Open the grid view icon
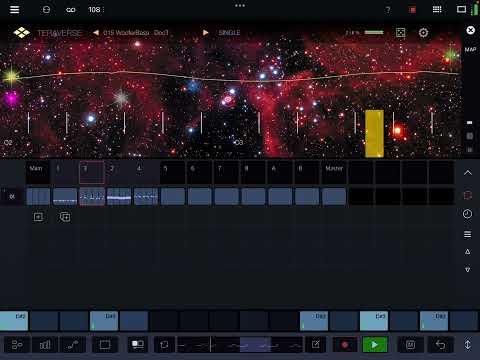Screen dimensions: 480x360 437,9
